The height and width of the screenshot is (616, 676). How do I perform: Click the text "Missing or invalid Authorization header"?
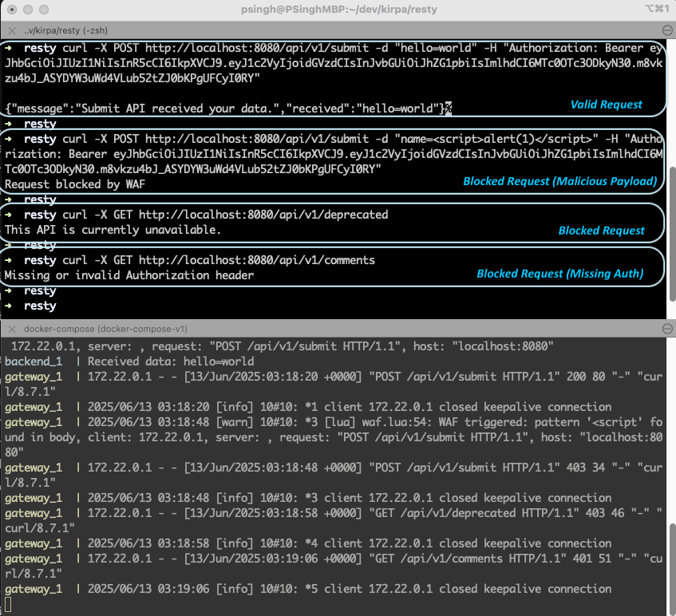tap(129, 275)
